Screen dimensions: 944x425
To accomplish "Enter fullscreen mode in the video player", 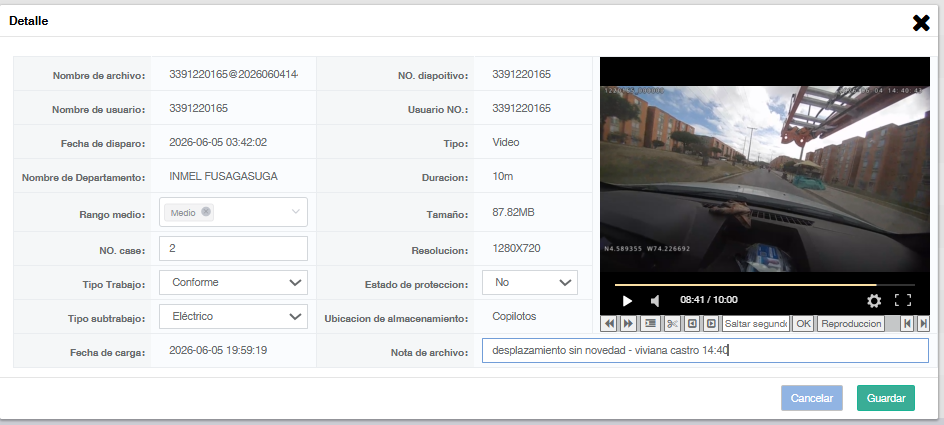I will [902, 300].
